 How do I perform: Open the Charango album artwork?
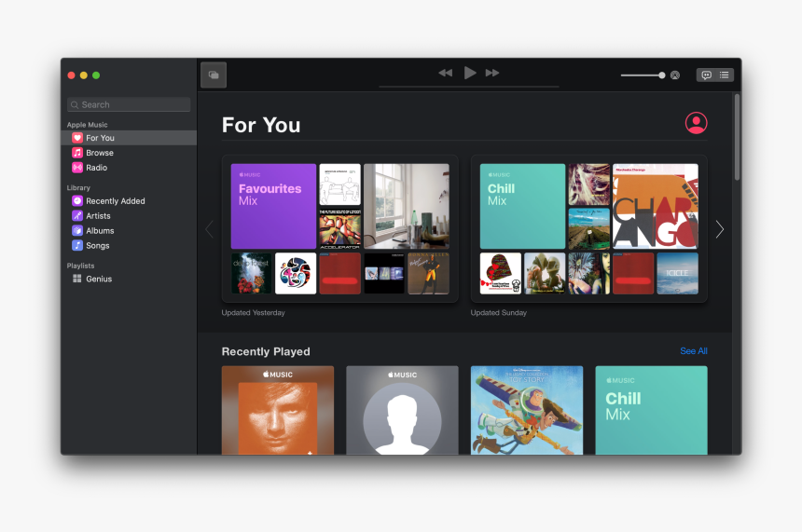click(656, 207)
